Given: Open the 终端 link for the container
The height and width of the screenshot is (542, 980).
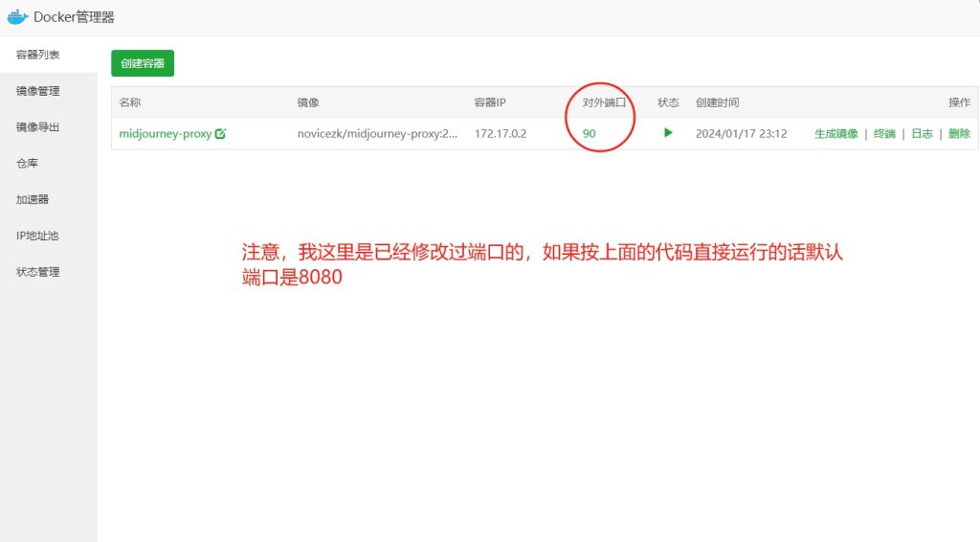Looking at the screenshot, I should coord(884,133).
